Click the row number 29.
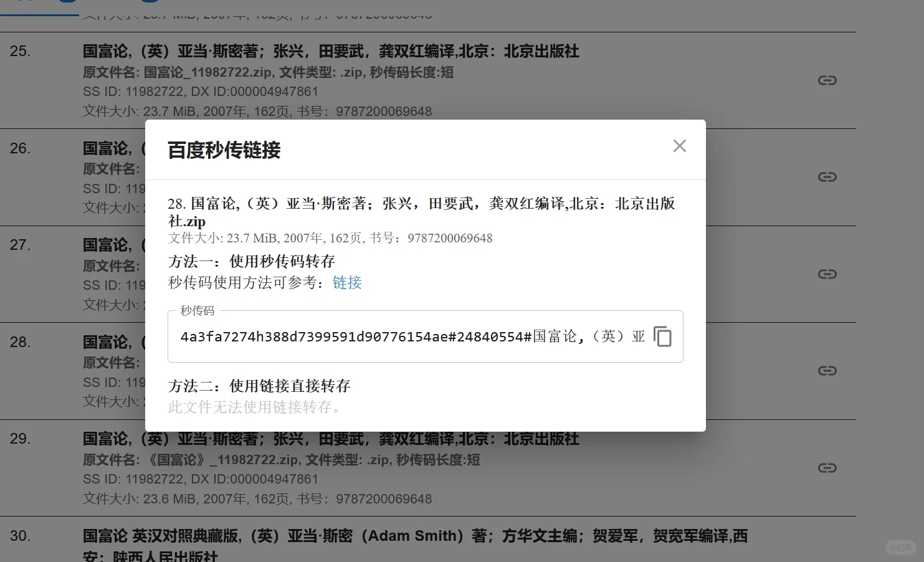924x562 pixels. (x=20, y=439)
